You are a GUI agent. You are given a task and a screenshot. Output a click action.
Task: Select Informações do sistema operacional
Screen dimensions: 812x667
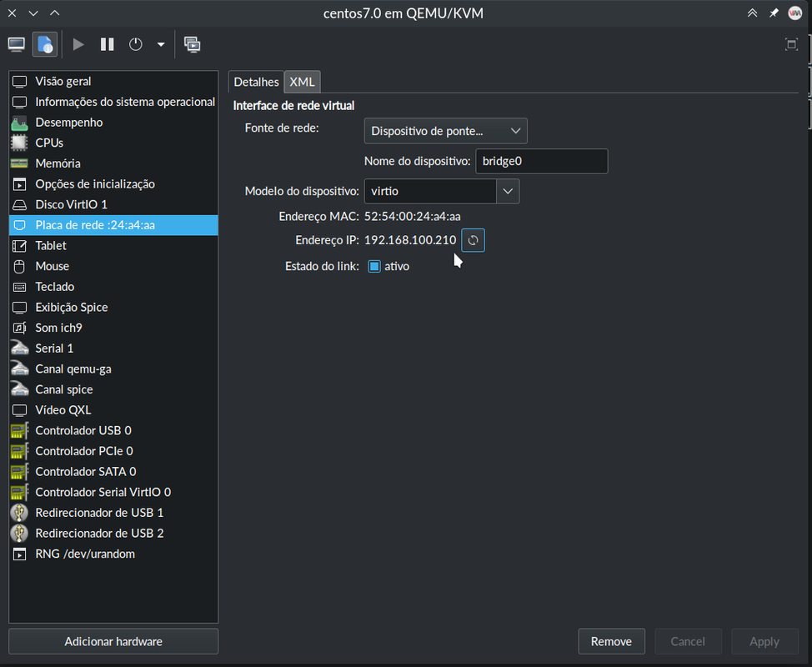(x=113, y=102)
